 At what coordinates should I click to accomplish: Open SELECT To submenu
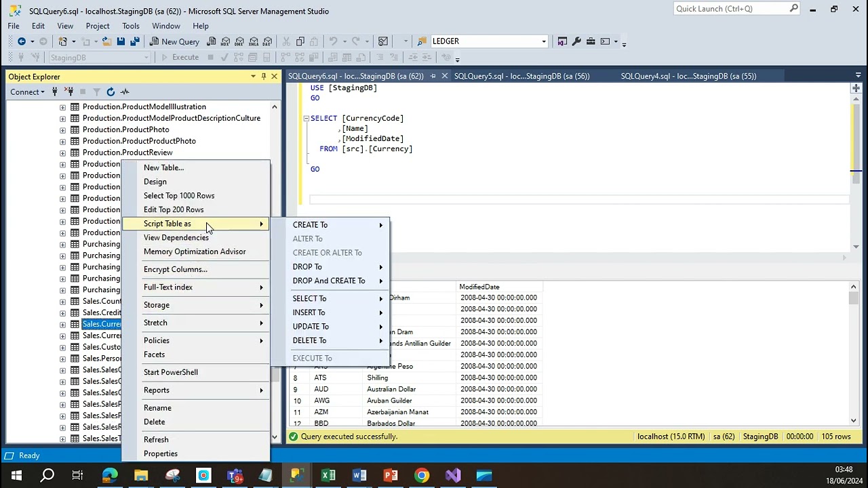[x=330, y=299]
